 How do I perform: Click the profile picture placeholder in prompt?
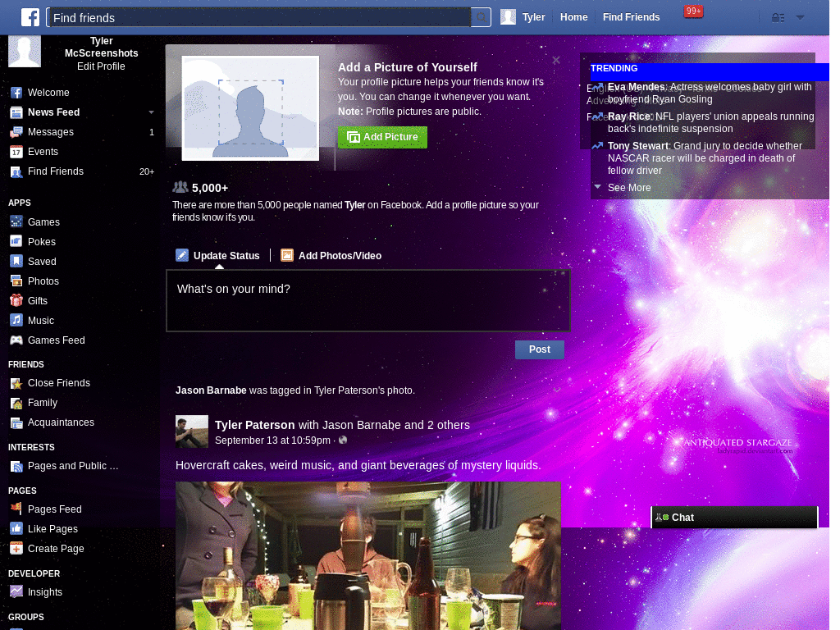(x=250, y=108)
